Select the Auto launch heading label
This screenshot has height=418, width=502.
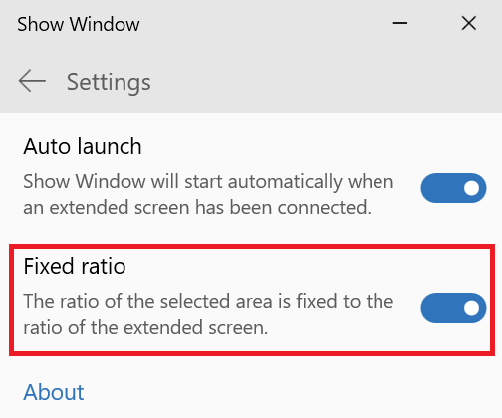click(x=82, y=146)
